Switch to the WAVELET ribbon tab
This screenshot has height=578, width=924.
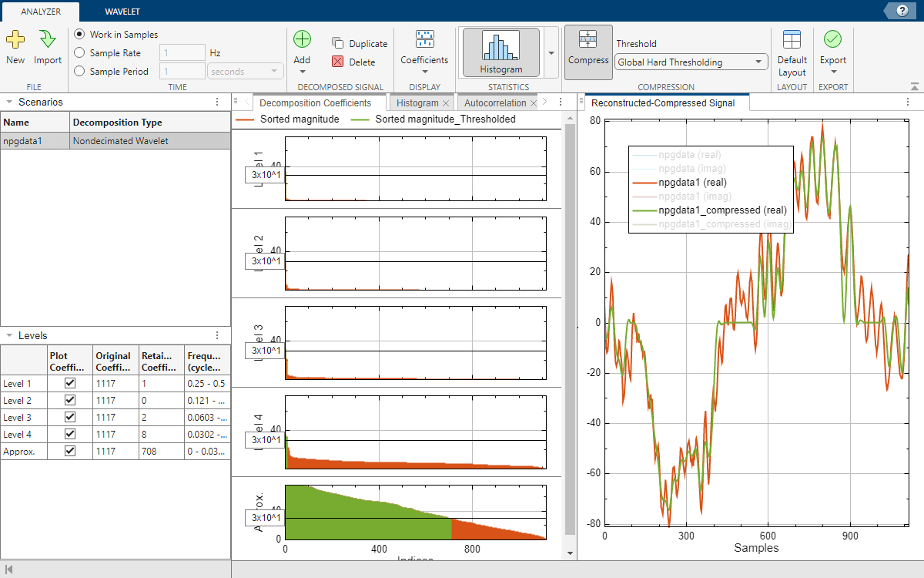point(122,12)
